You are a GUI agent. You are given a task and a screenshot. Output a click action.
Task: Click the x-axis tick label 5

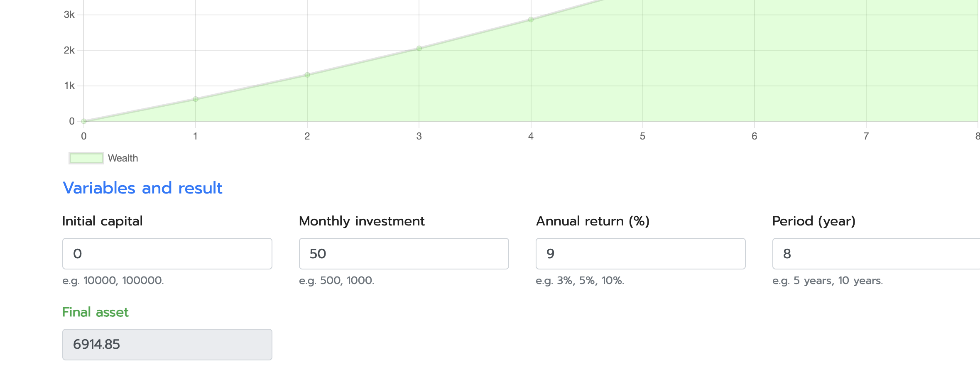tap(642, 136)
